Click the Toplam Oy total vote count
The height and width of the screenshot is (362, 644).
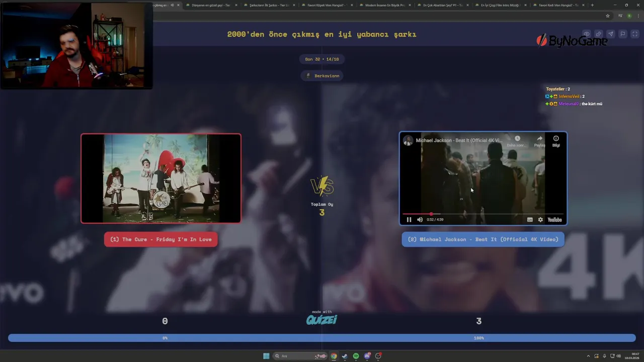coord(322,209)
